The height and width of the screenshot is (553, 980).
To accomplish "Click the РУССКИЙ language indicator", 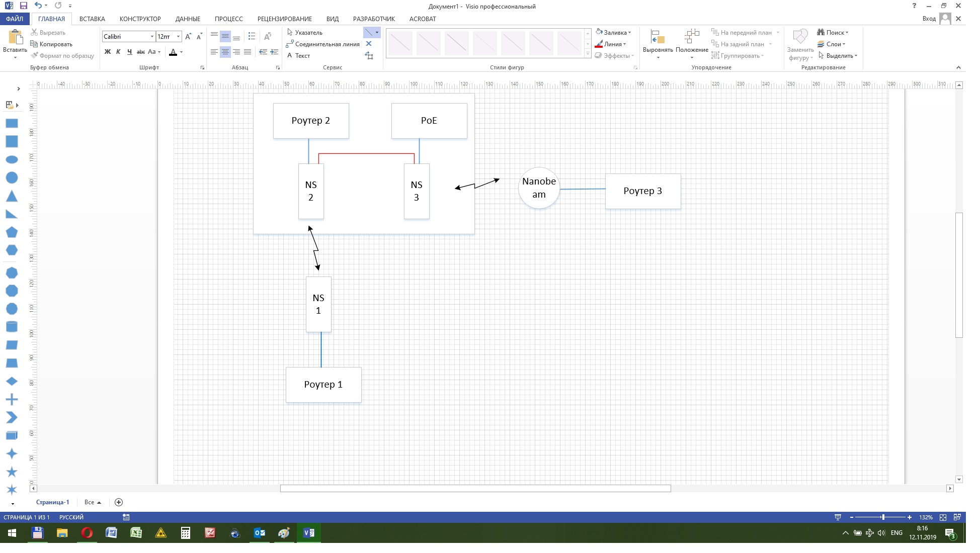I will tap(71, 517).
